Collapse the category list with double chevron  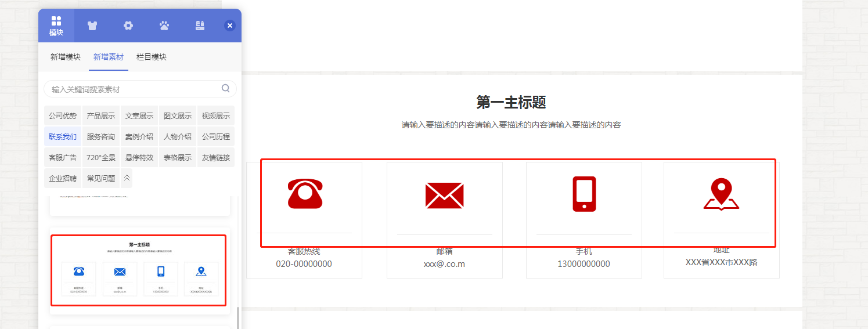click(x=127, y=178)
